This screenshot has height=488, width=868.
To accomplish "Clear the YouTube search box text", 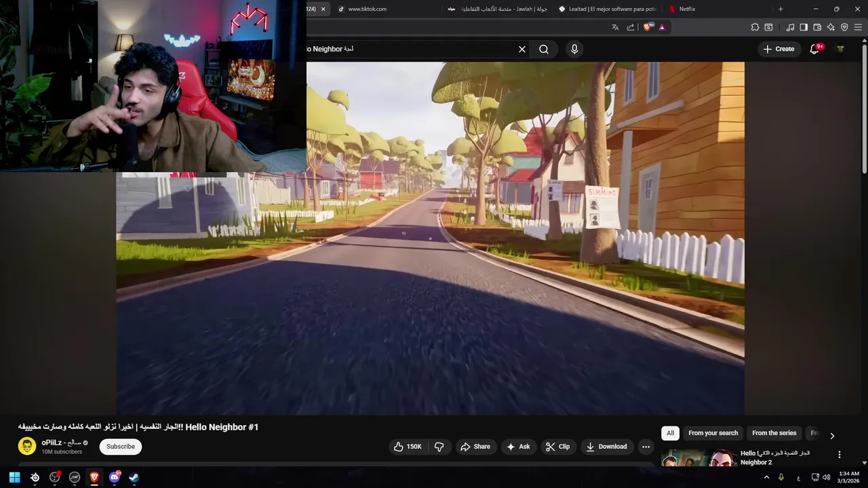I will click(522, 49).
